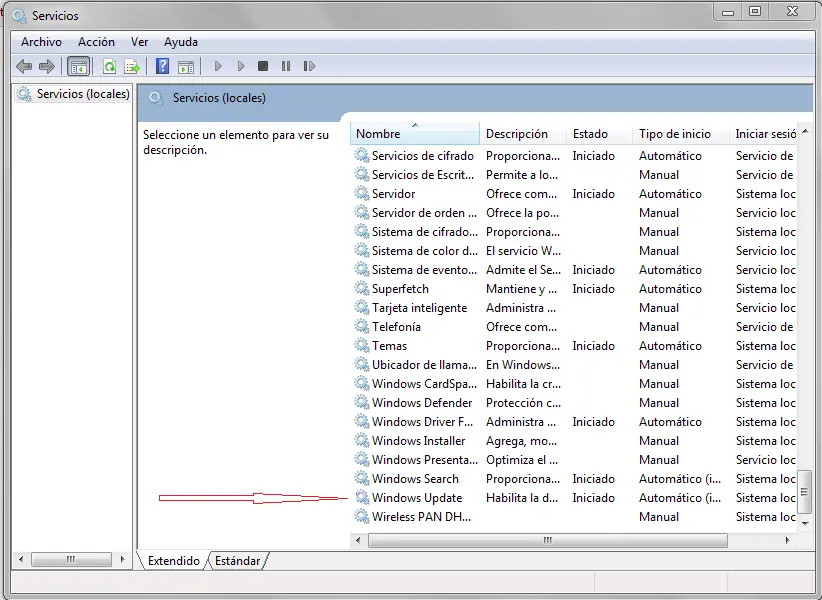
Task: Click Mantiene y ... description of Superfetch
Action: [x=521, y=289]
